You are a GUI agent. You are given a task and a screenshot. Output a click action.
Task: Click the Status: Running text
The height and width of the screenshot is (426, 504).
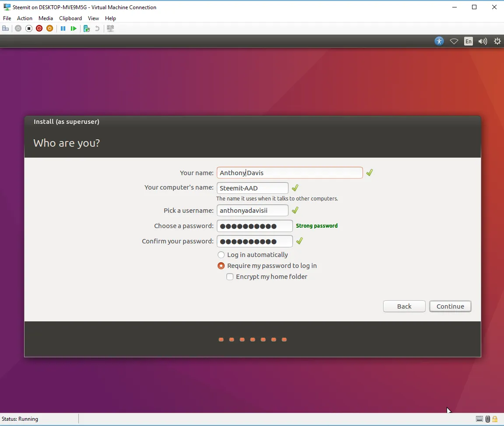tap(20, 419)
